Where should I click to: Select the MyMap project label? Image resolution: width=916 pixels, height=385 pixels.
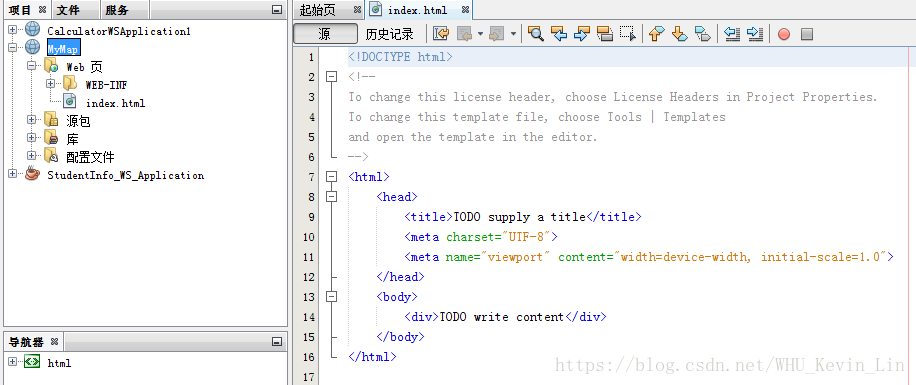pos(63,49)
